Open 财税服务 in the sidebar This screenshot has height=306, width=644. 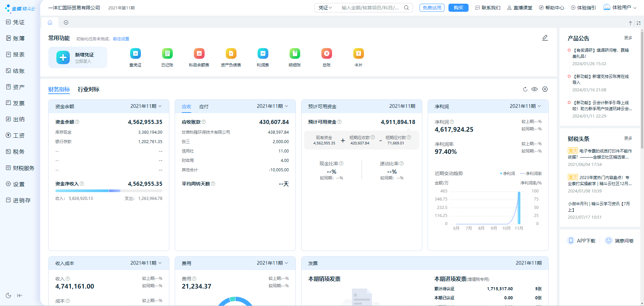click(20, 168)
